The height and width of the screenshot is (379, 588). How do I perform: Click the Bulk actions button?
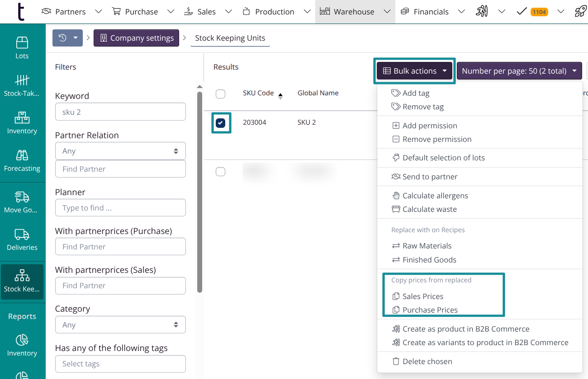pyautogui.click(x=415, y=71)
